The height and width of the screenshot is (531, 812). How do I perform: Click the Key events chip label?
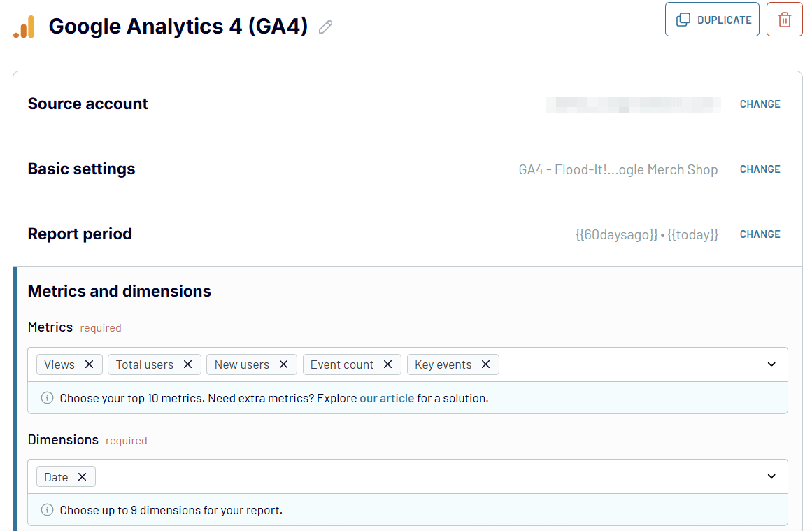click(443, 364)
